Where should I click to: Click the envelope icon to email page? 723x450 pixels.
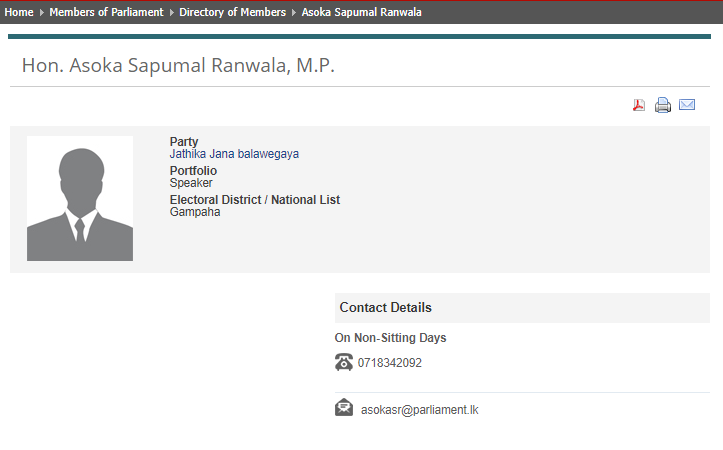click(687, 105)
